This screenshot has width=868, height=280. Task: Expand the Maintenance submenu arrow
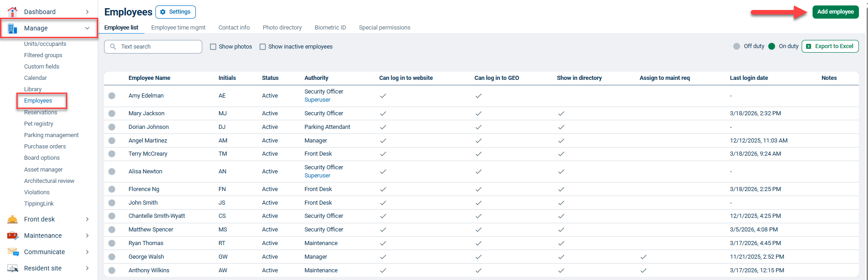click(87, 236)
